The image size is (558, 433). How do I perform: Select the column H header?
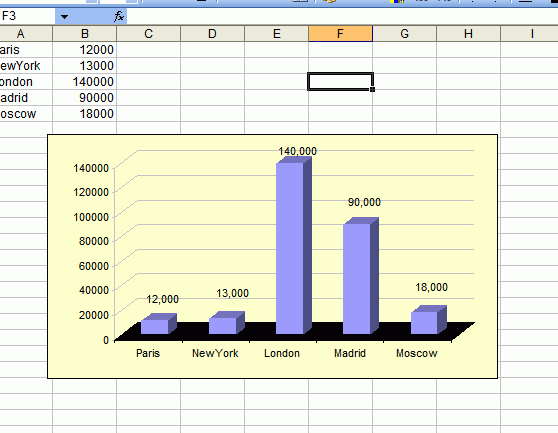coord(468,34)
